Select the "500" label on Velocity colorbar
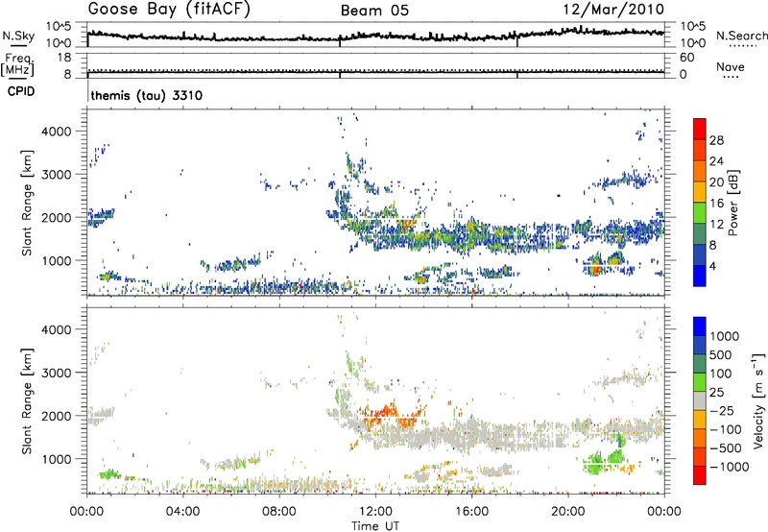Image resolution: width=768 pixels, height=532 pixels. coord(723,354)
